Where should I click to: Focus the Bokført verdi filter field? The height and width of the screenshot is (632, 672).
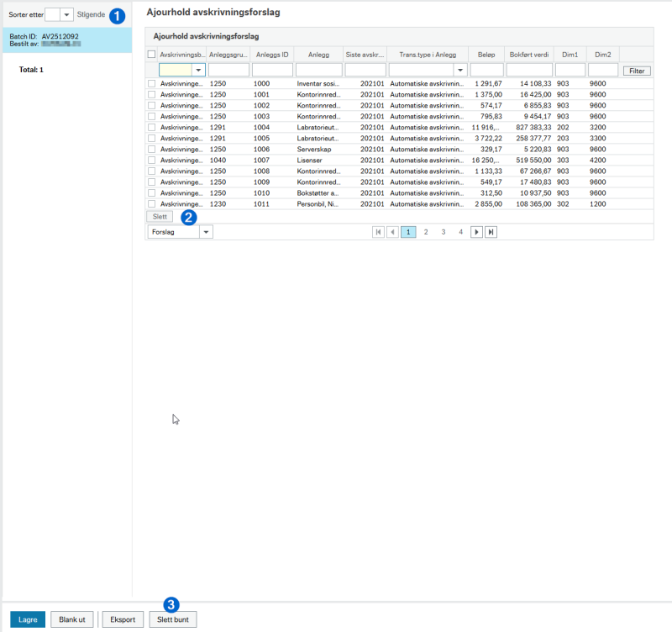pos(529,70)
